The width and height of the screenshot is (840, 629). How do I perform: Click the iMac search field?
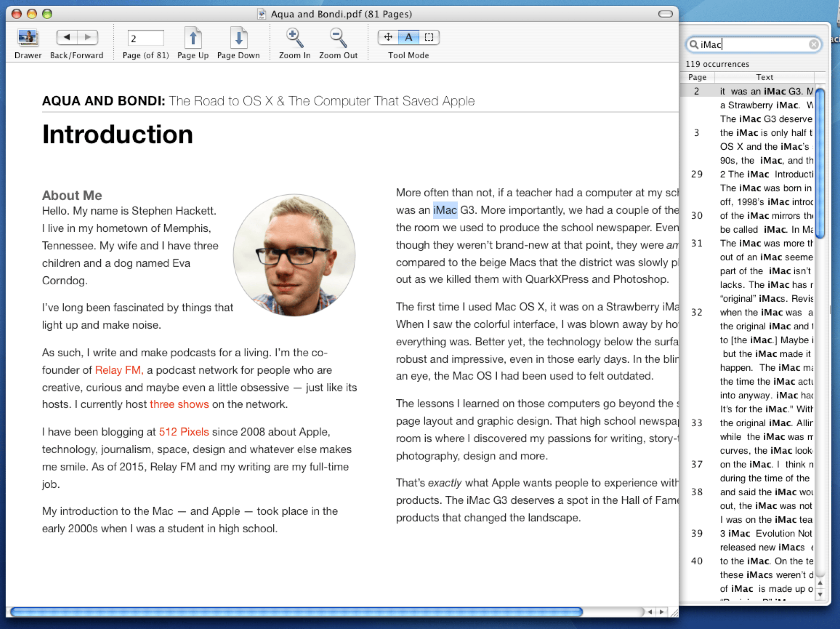[754, 44]
